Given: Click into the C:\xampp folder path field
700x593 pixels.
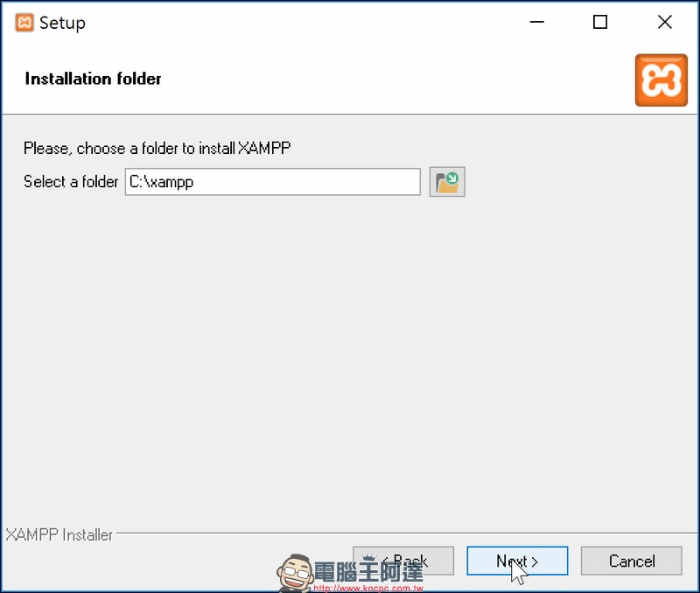Looking at the screenshot, I should pos(273,182).
